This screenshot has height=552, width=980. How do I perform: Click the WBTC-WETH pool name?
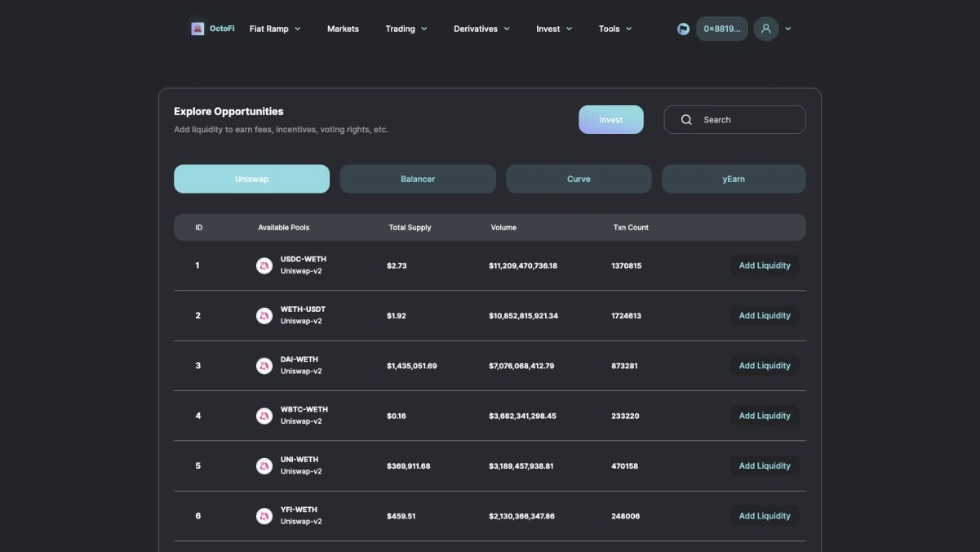click(304, 409)
